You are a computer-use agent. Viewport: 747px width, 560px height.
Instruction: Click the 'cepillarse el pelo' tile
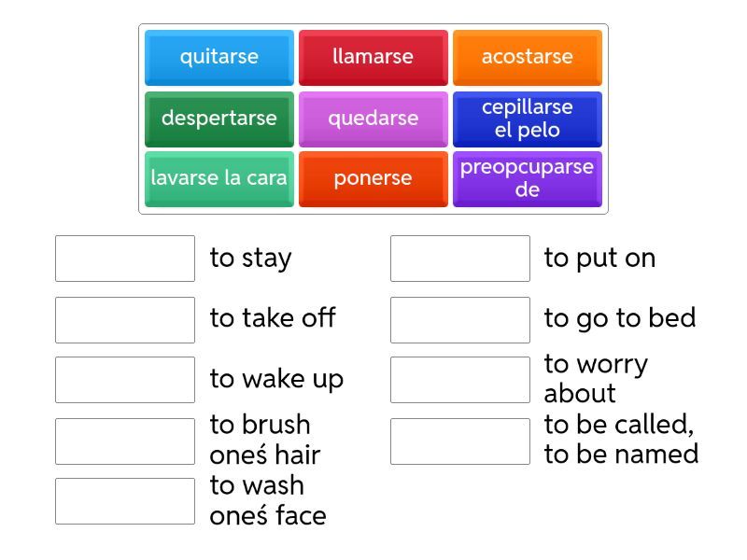click(527, 119)
